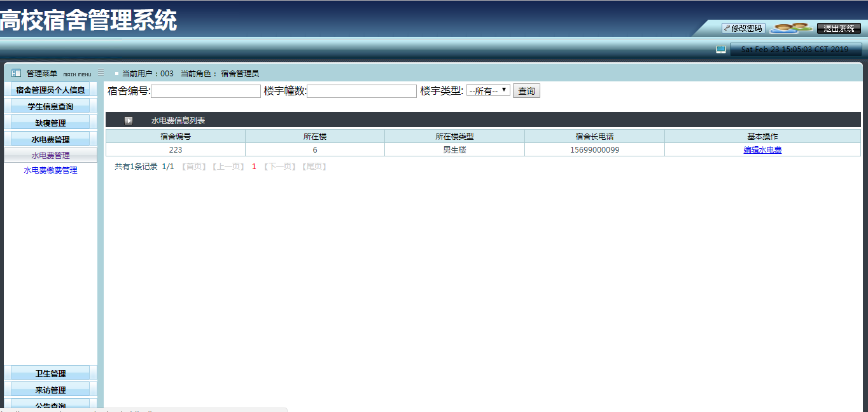Click 退出系统 to log out

839,28
